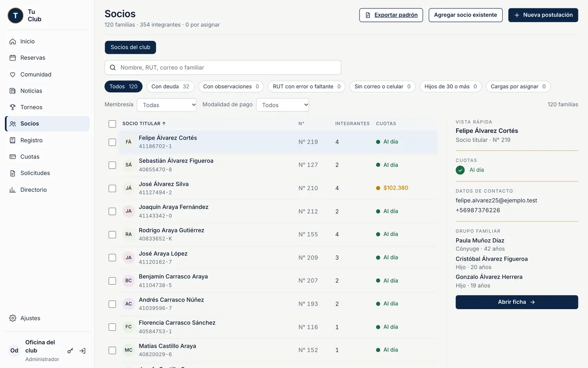Toggle the select-all checkbox in table header

pyautogui.click(x=112, y=124)
